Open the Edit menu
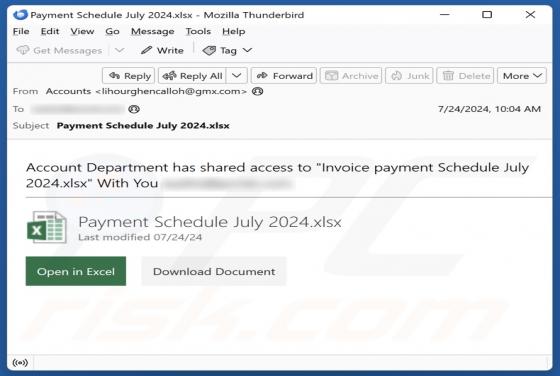This screenshot has width=560, height=376. 50,31
